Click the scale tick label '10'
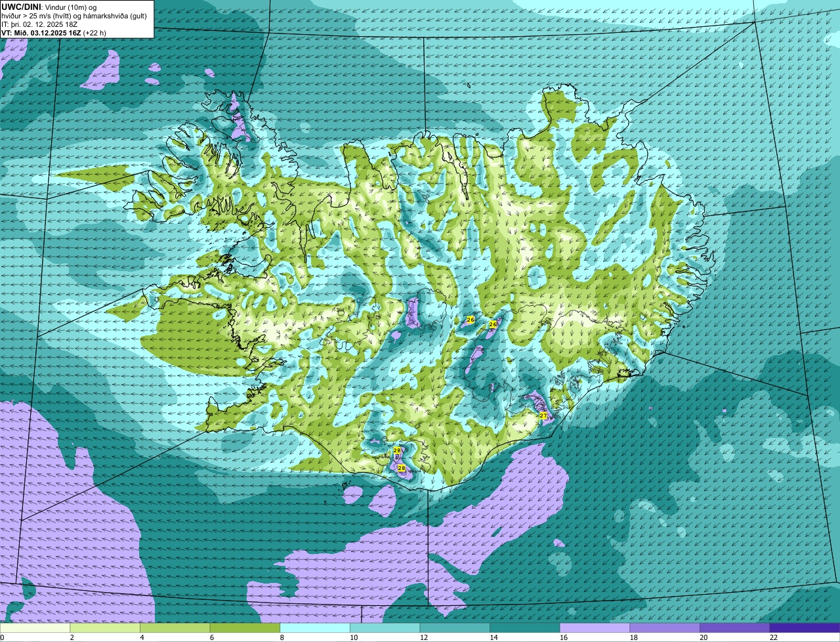This screenshot has width=840, height=642. pyautogui.click(x=354, y=637)
